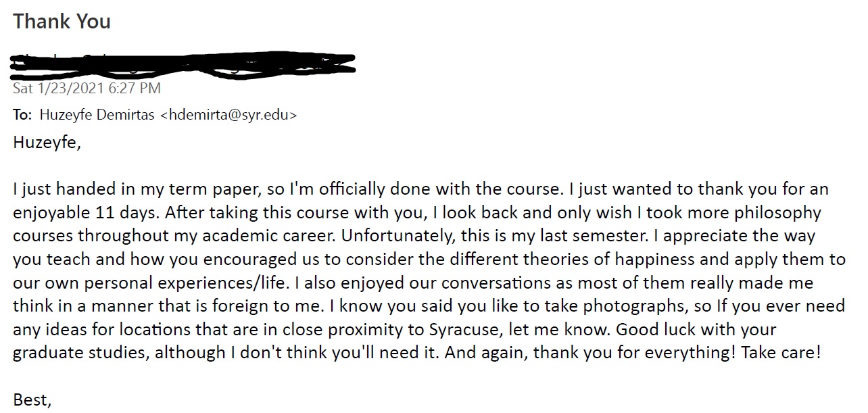Click the word "Syracuse" in the body
The height and width of the screenshot is (413, 868).
tap(462, 330)
